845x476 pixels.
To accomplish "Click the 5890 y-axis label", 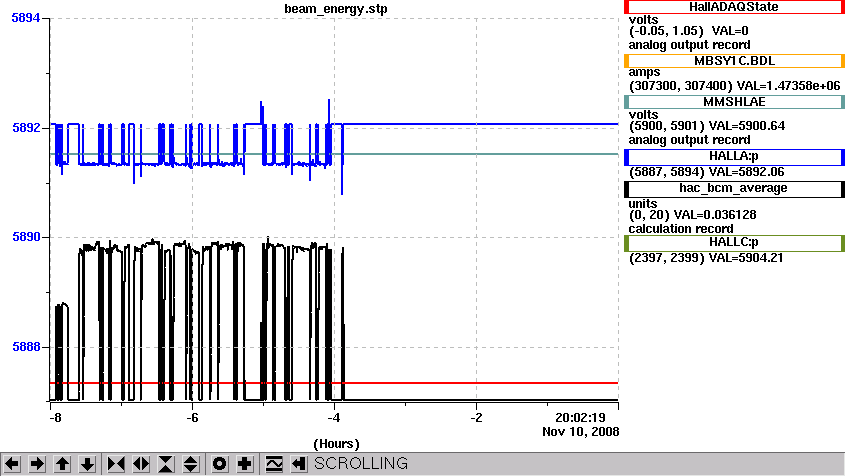I will tap(26, 237).
